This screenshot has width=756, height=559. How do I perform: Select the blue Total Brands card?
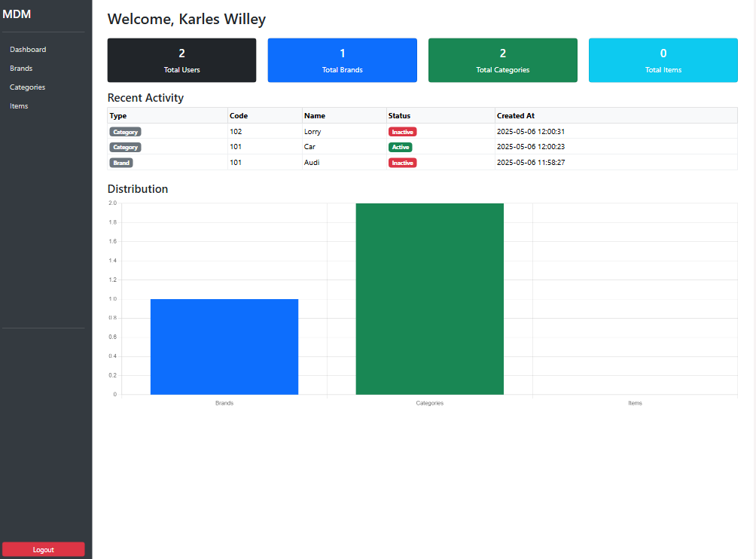click(343, 60)
